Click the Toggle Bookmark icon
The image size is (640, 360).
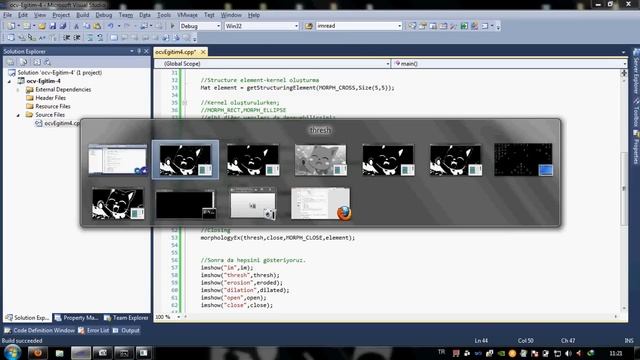pos(114,38)
